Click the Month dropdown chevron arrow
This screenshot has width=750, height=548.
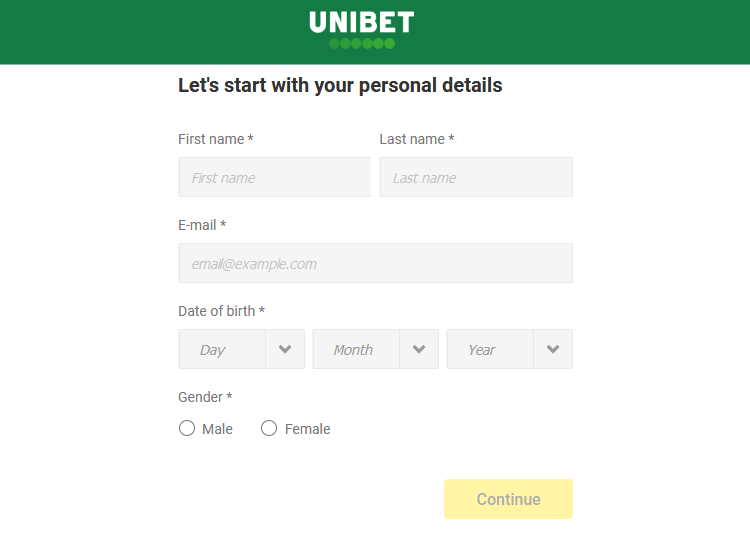pos(419,349)
